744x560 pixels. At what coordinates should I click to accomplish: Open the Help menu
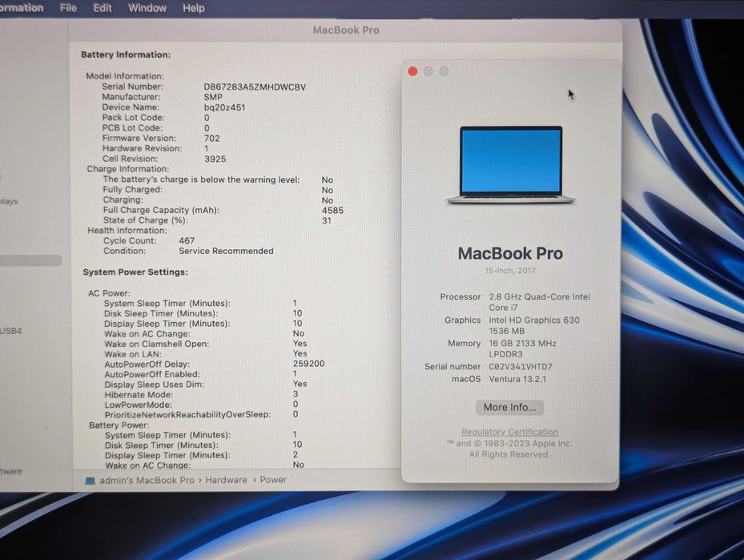[194, 8]
